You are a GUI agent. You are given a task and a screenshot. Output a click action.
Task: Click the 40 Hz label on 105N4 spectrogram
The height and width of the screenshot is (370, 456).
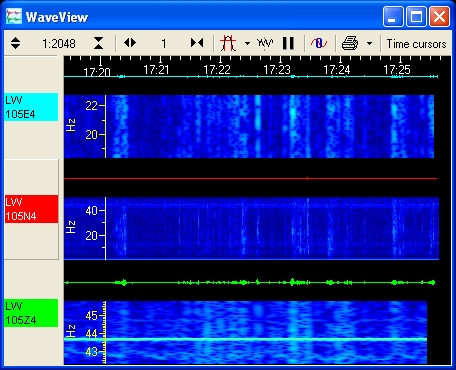[91, 211]
